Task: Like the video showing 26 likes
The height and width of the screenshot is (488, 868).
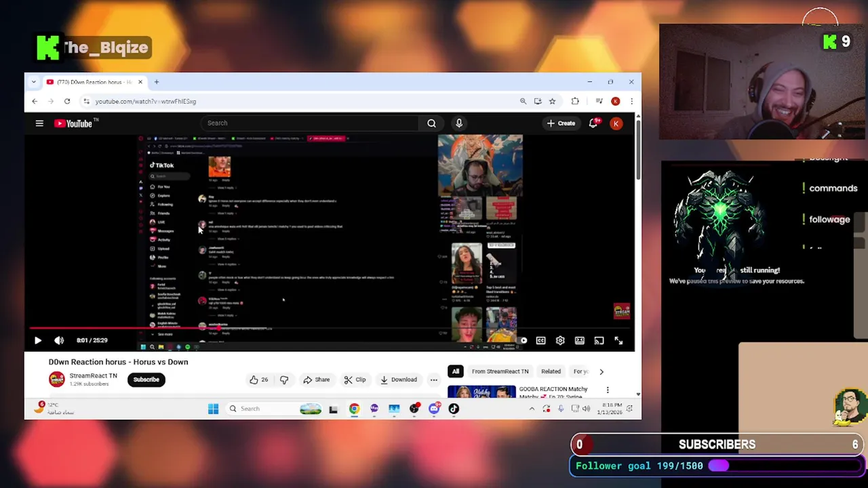Action: [x=259, y=380]
